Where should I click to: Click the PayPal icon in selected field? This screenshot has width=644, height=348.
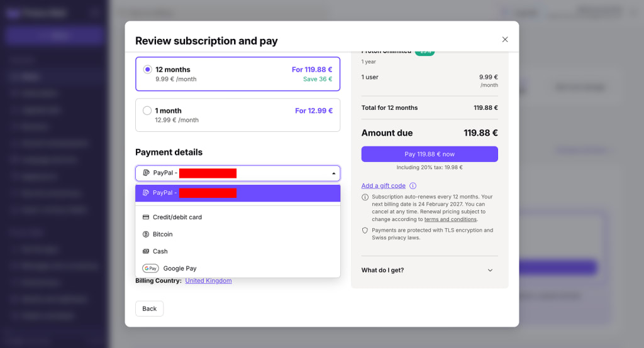146,173
